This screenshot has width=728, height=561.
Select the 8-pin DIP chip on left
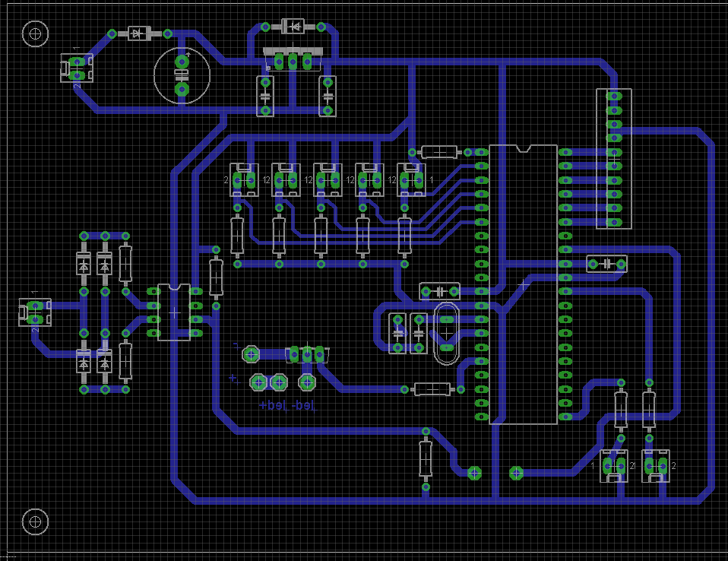click(175, 312)
